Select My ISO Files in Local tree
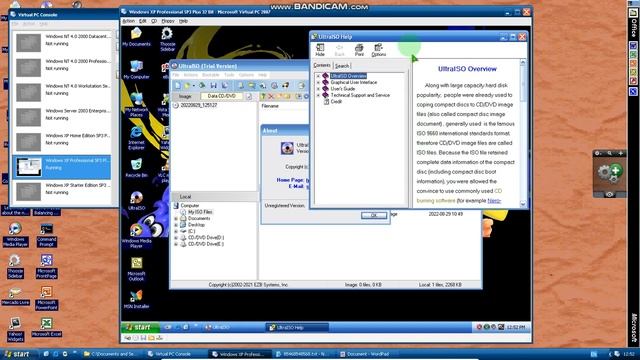The height and width of the screenshot is (360, 640). coord(200,212)
